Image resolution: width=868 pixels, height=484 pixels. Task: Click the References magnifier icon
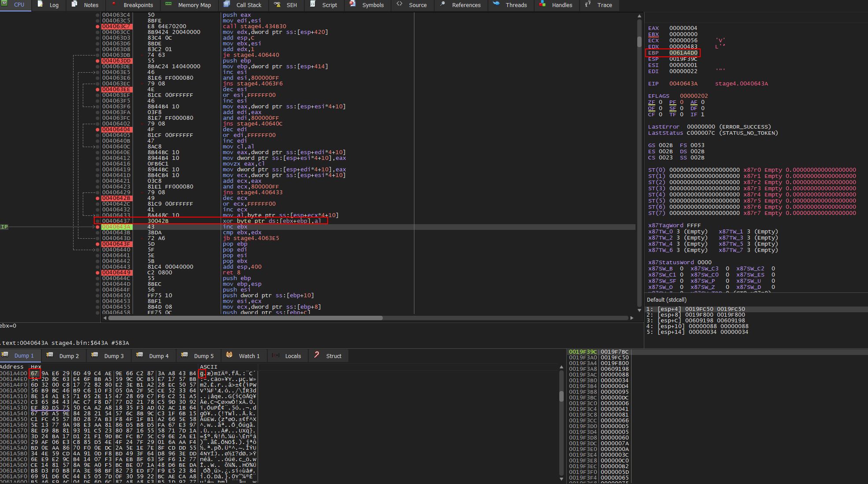(443, 4)
